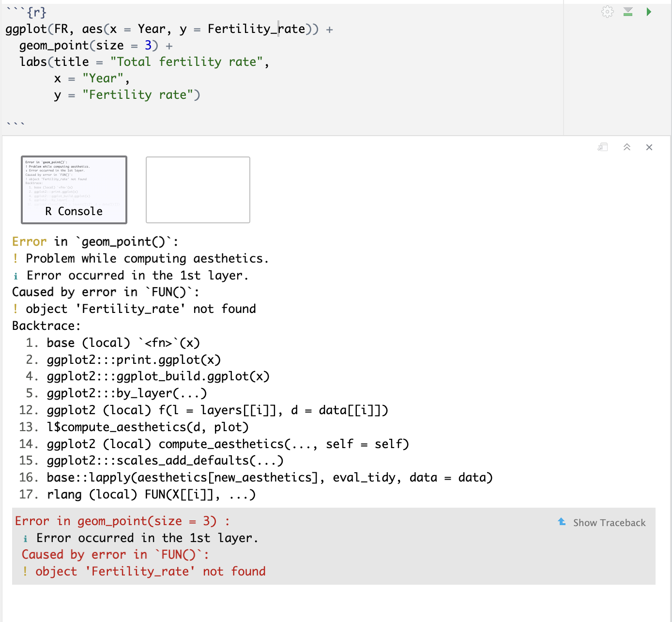
Task: Click red "object 'Fertility_rate' not found" line
Action: (150, 572)
